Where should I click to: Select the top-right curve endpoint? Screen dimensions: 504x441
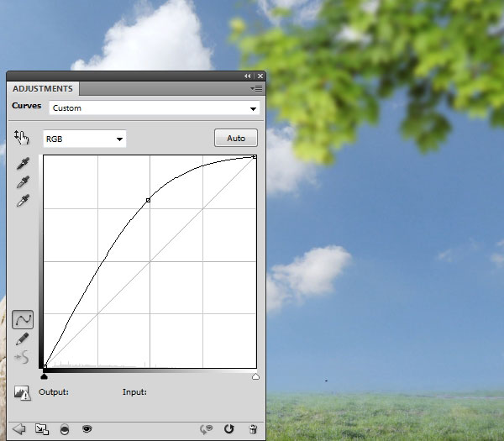(x=255, y=156)
